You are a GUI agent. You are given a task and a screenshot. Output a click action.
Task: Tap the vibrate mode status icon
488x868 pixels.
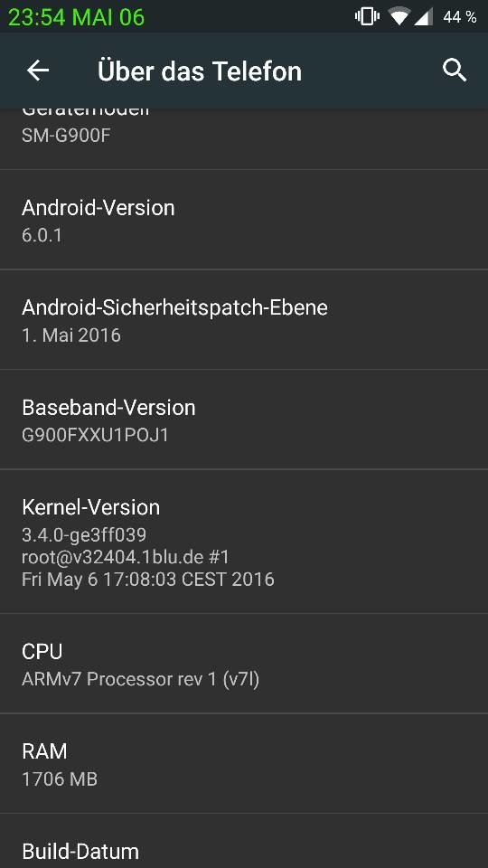[x=367, y=16]
